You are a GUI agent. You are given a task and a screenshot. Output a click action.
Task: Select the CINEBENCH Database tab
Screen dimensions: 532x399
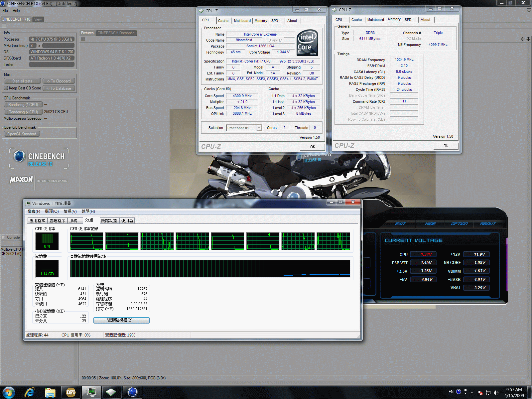pos(116,33)
